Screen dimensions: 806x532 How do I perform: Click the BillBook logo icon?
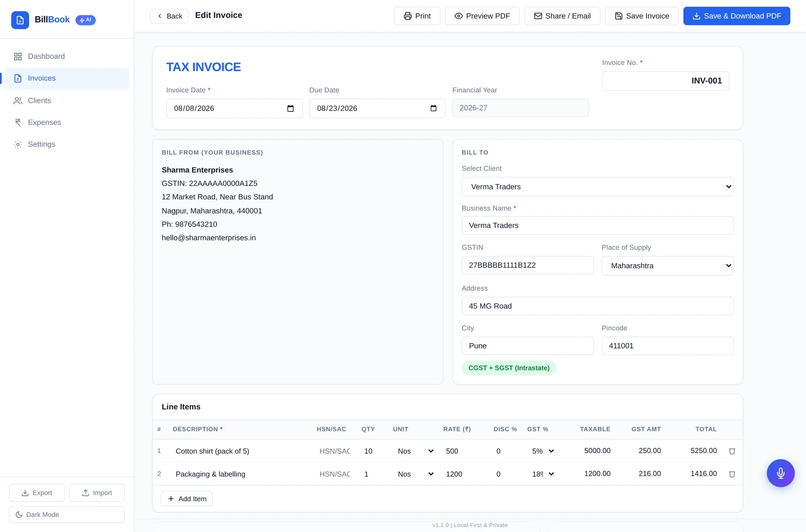coord(20,20)
